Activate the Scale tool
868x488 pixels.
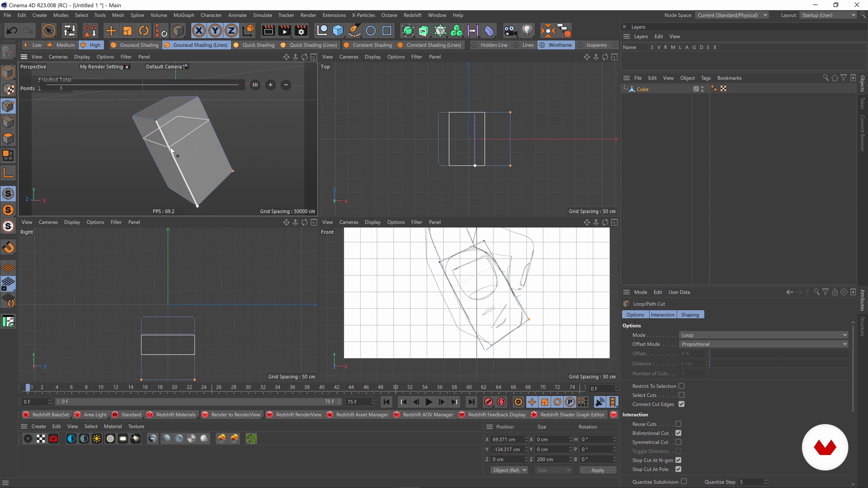point(127,31)
